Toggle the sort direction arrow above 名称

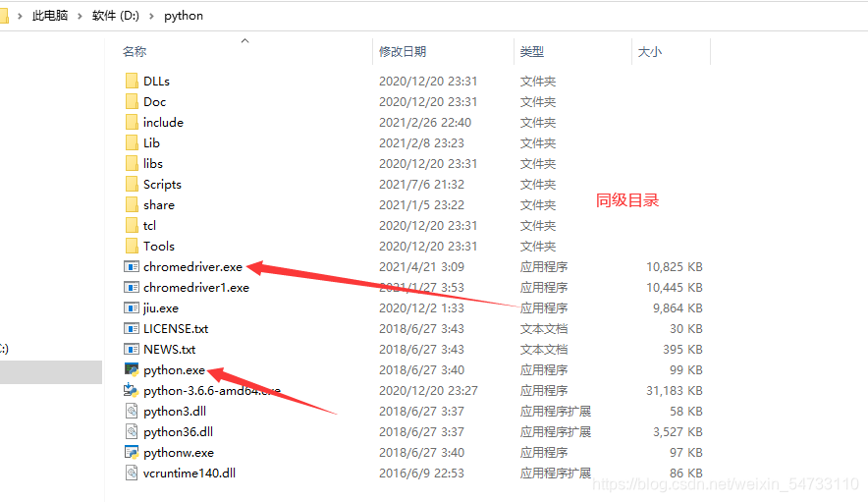(244, 40)
